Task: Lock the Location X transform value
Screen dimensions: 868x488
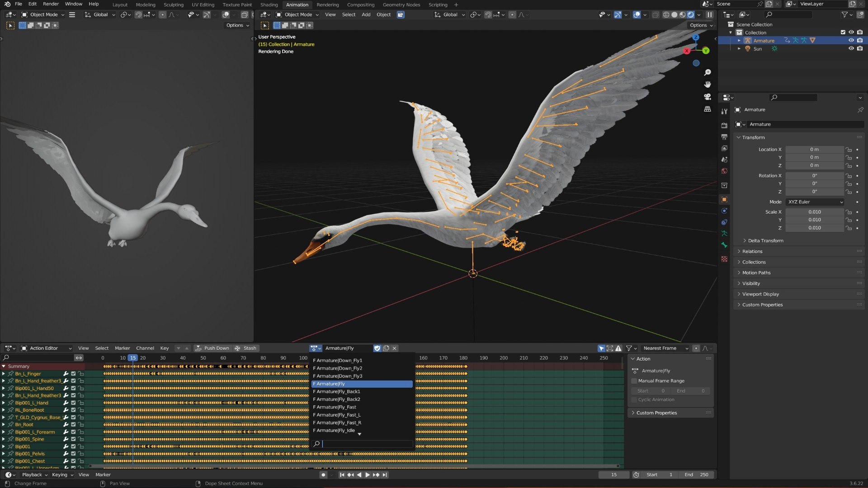Action: pyautogui.click(x=849, y=150)
